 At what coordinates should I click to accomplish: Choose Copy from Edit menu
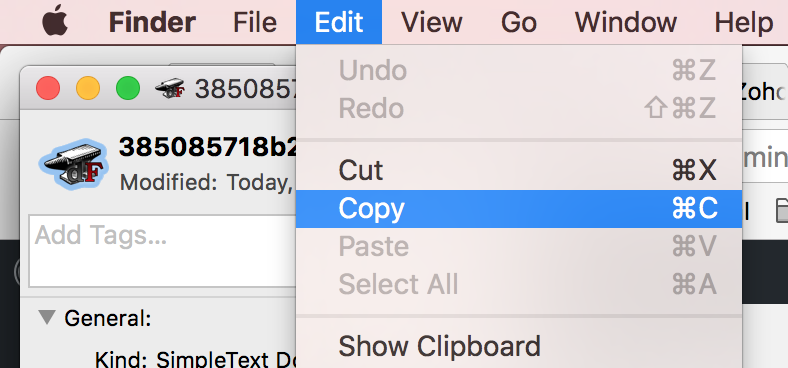pos(519,209)
